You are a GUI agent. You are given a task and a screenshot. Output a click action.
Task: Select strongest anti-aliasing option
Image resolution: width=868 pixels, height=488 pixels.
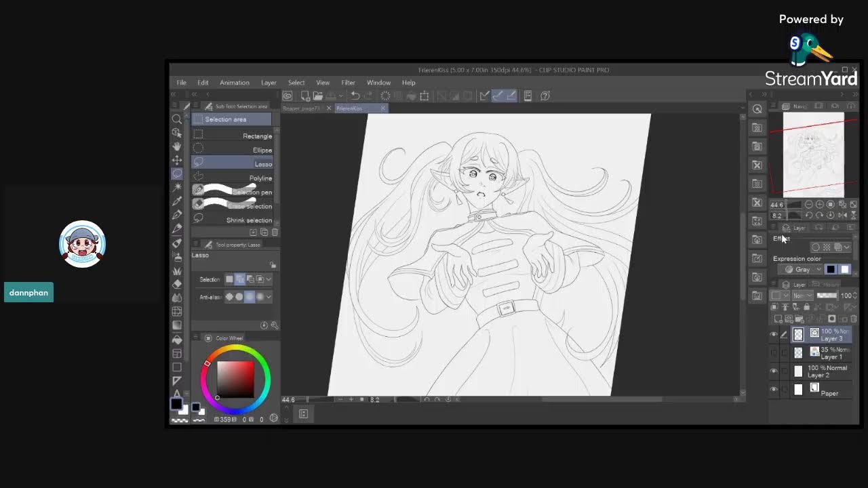260,297
